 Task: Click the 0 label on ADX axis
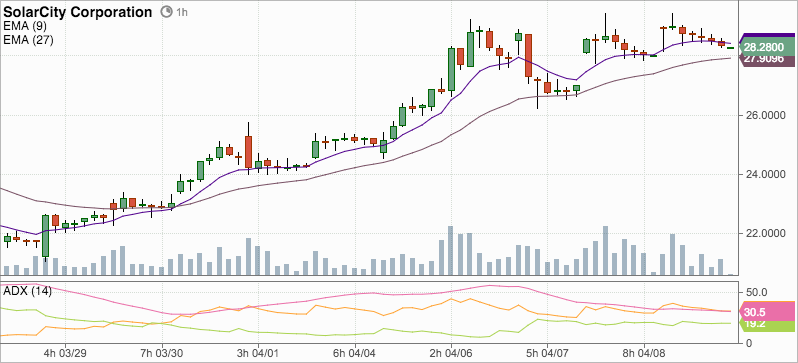click(748, 343)
